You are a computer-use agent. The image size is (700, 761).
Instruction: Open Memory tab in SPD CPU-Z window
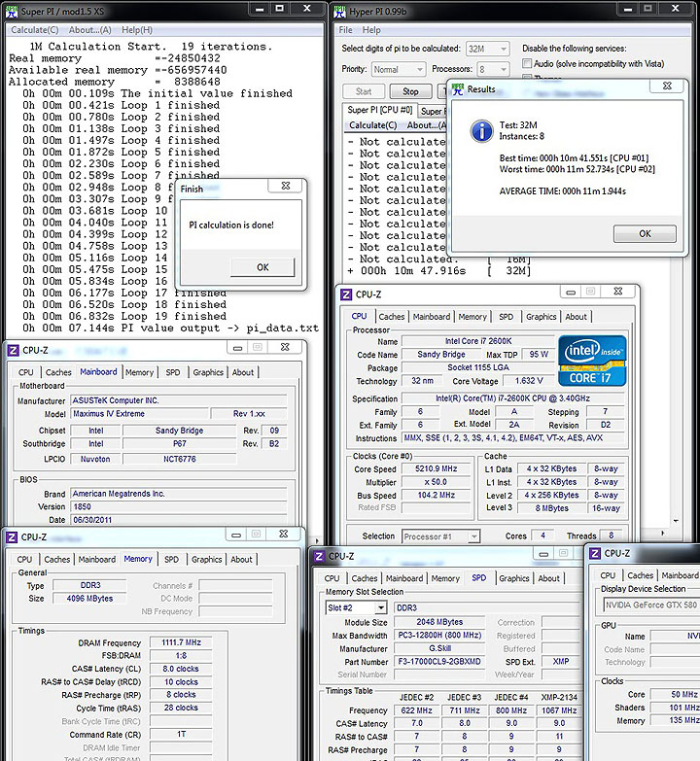[445, 578]
